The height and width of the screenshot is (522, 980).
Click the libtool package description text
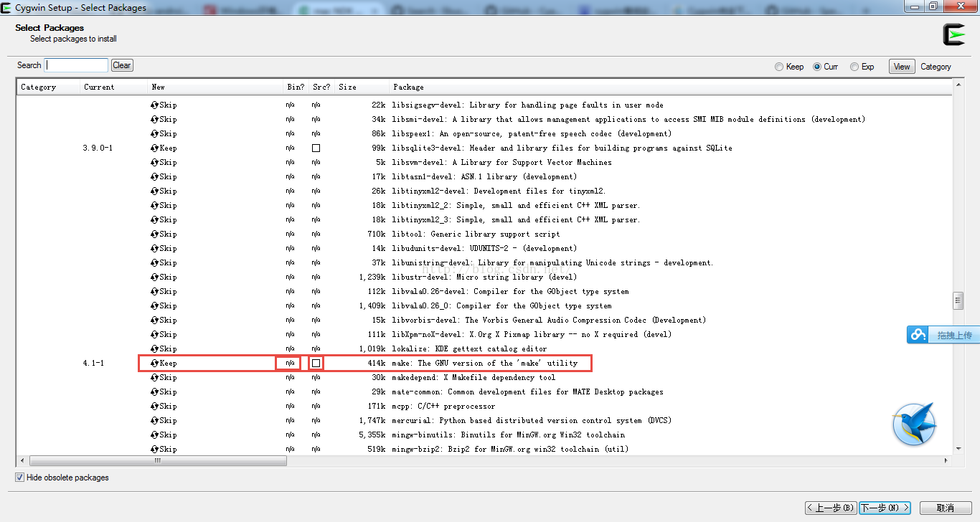click(476, 234)
